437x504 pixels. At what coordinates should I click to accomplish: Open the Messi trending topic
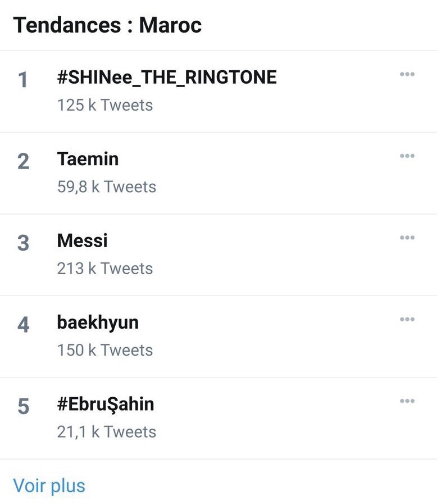[x=82, y=241]
